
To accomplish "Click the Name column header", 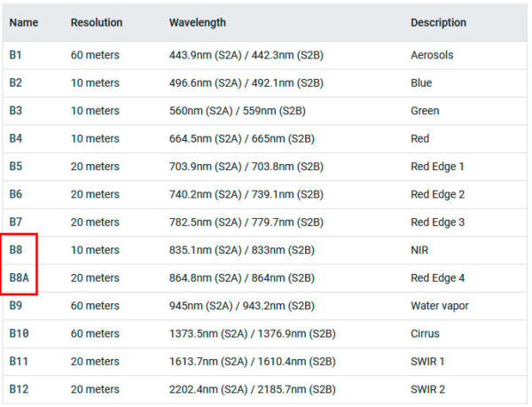I will coord(24,22).
